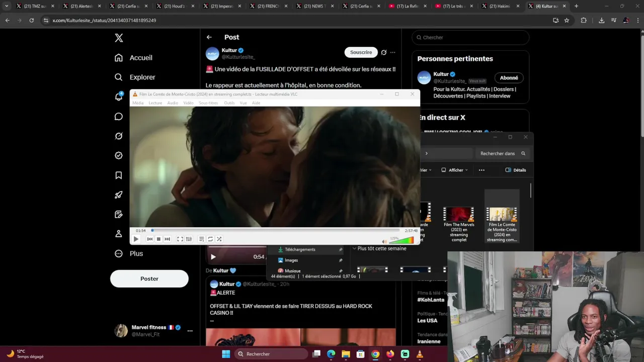644x362 pixels.
Task: Click the X logo
Action: point(119,38)
